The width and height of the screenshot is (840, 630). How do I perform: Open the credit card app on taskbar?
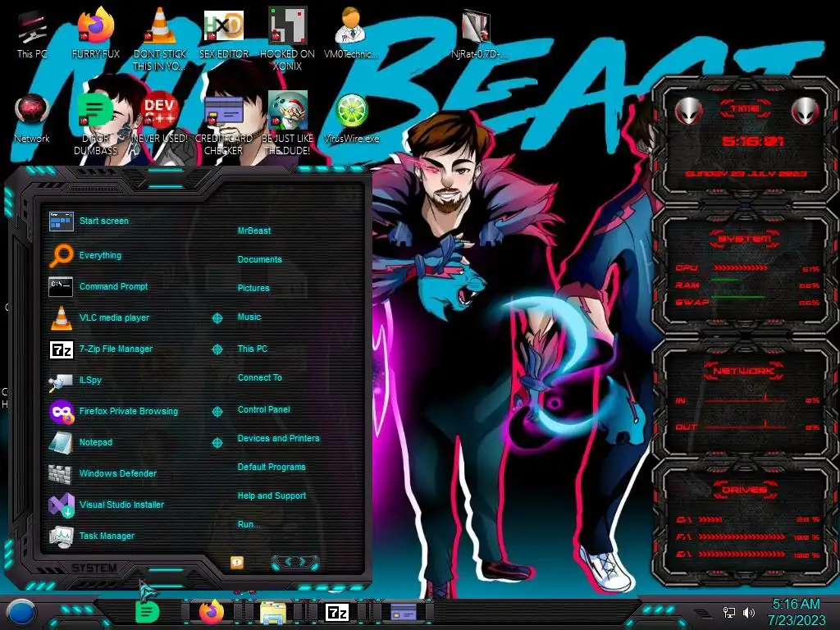pyautogui.click(x=404, y=612)
